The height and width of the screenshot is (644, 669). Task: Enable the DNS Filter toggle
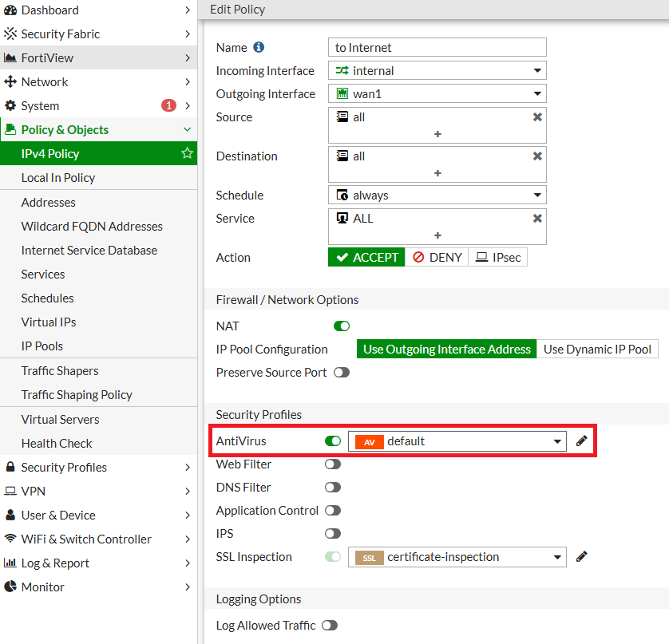333,487
